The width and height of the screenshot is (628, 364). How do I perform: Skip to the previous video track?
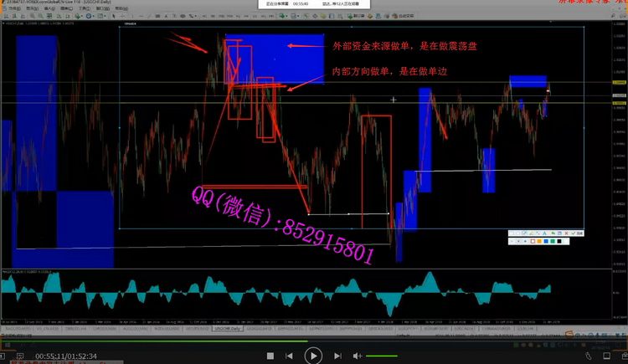(287, 356)
